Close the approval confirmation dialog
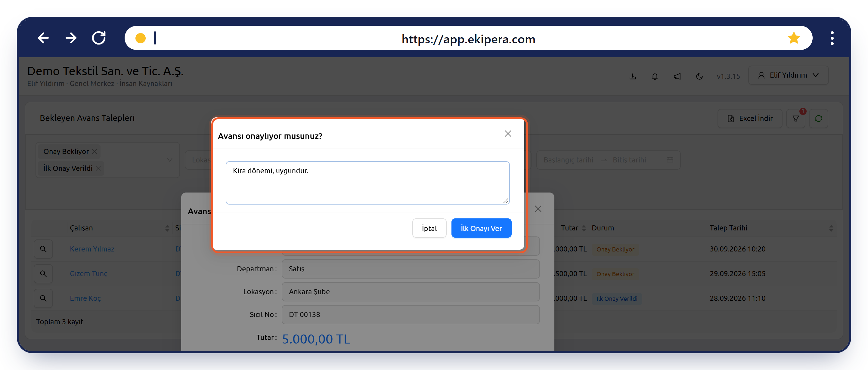 (508, 134)
